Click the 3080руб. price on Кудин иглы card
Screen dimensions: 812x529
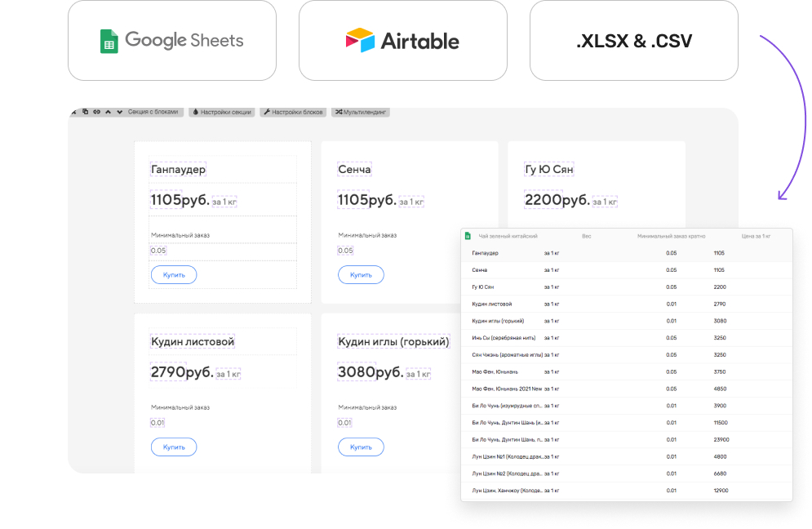(x=371, y=372)
